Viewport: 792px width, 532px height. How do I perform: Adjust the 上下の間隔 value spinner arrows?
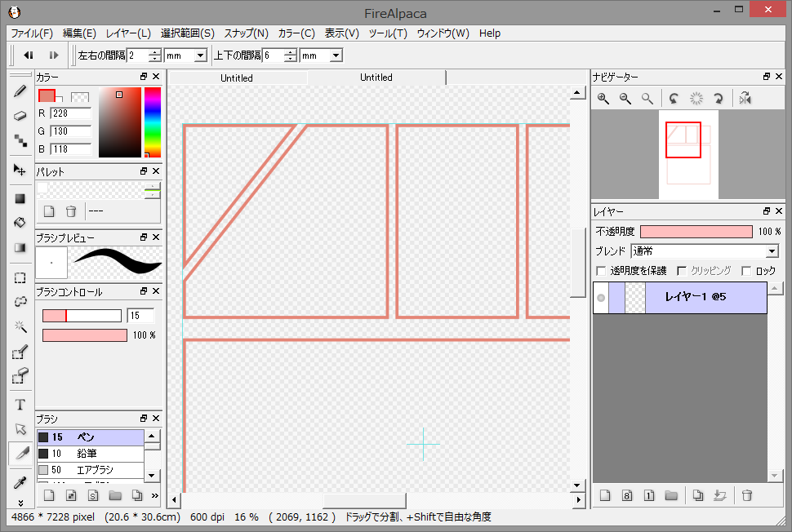(x=291, y=55)
